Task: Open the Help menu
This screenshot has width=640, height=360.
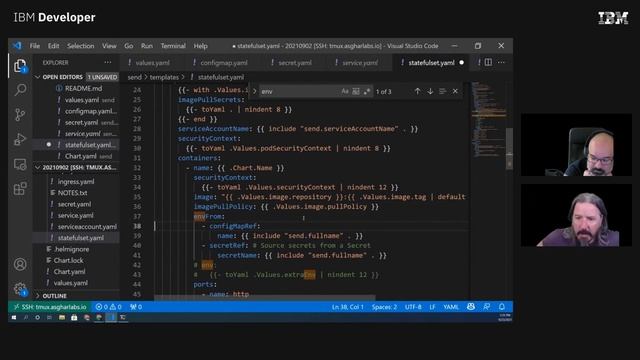Action: click(x=200, y=46)
